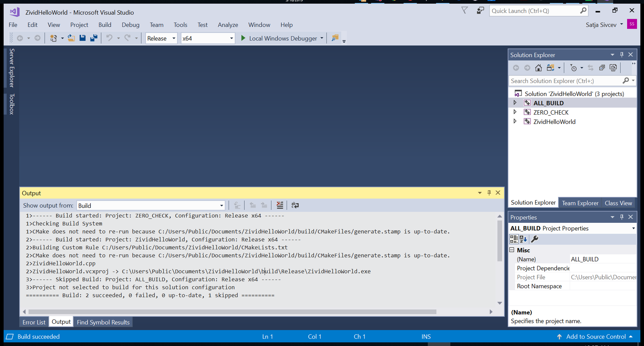This screenshot has width=644, height=346.
Task: Open the Server Explorer side tab
Action: coord(11,68)
